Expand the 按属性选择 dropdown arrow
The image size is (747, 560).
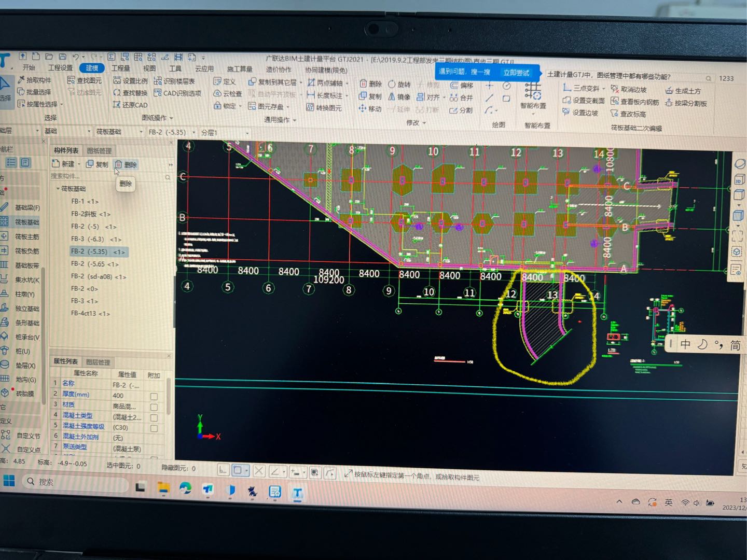(62, 104)
